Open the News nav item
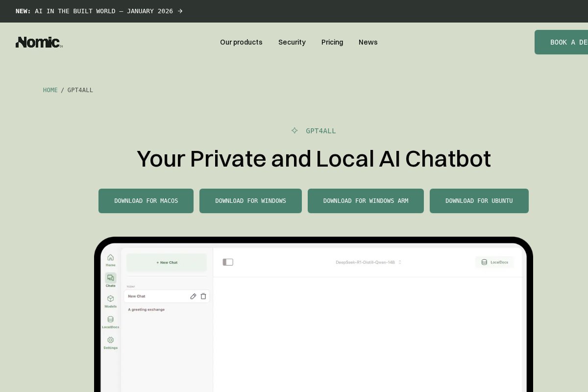The width and height of the screenshot is (588, 392). point(368,42)
